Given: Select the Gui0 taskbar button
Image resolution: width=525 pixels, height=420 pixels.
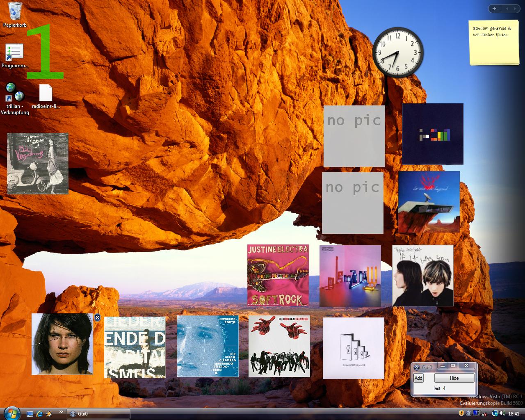Looking at the screenshot, I should pos(99,413).
